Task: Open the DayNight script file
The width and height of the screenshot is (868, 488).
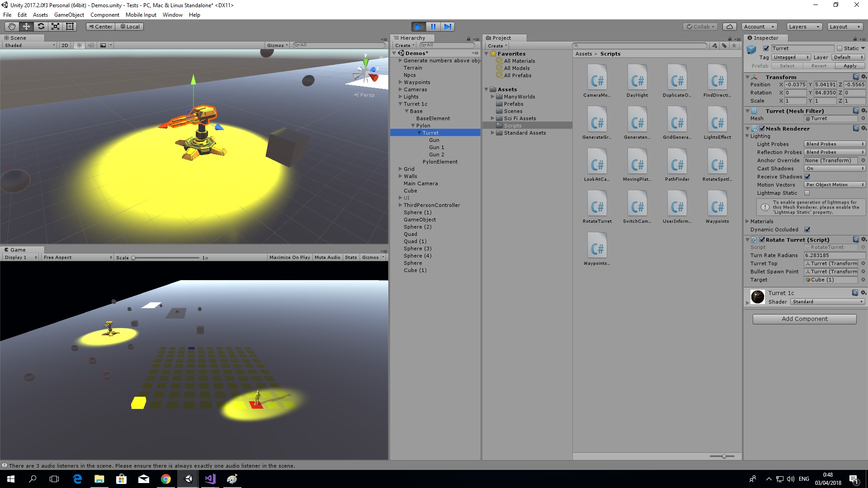Action: (x=637, y=81)
